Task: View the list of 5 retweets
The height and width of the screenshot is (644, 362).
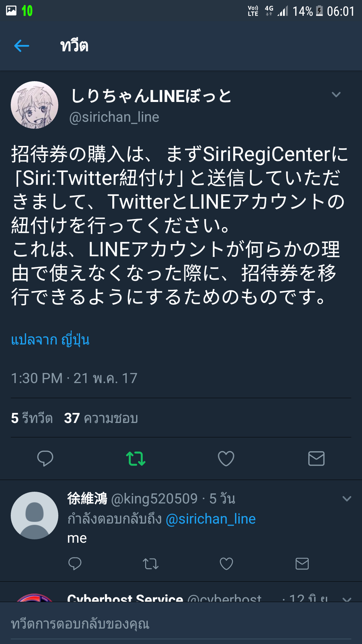Action: point(32,418)
